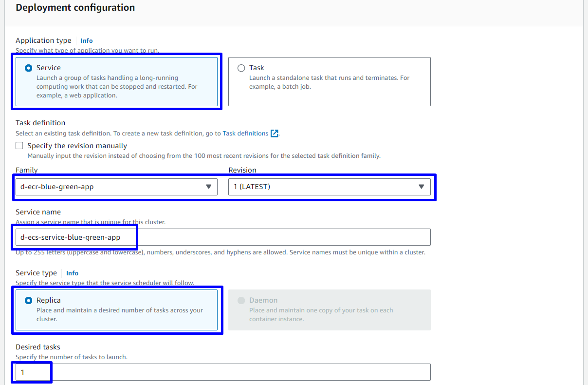The height and width of the screenshot is (385, 588).
Task: Click the Revision dropdown arrow icon
Action: click(422, 187)
